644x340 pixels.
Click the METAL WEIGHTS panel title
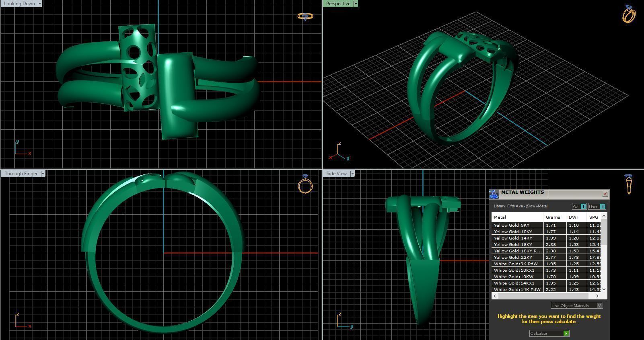coord(522,193)
